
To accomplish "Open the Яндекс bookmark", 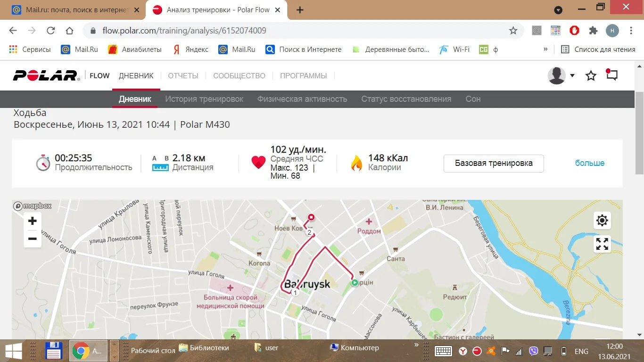I will point(190,49).
